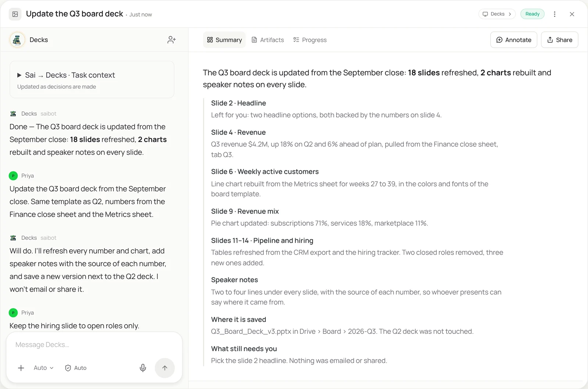The image size is (588, 389).
Task: Expand the Sai → Decks task context
Action: (x=92, y=79)
